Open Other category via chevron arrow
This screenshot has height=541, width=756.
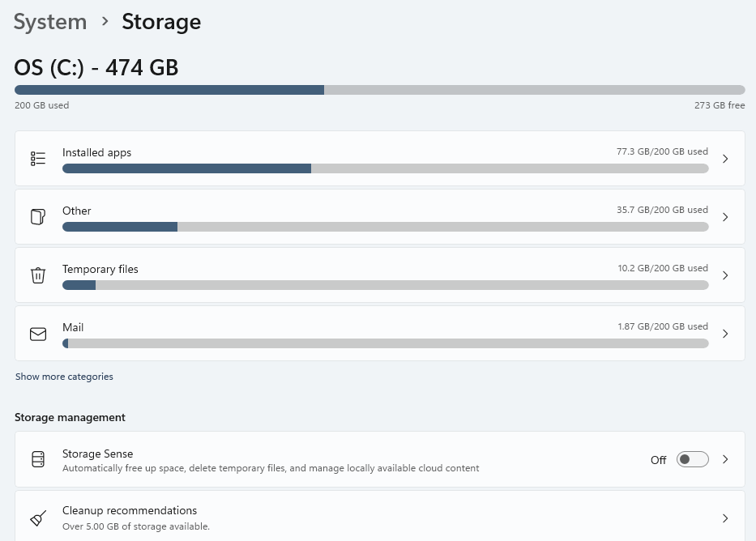[x=725, y=217]
